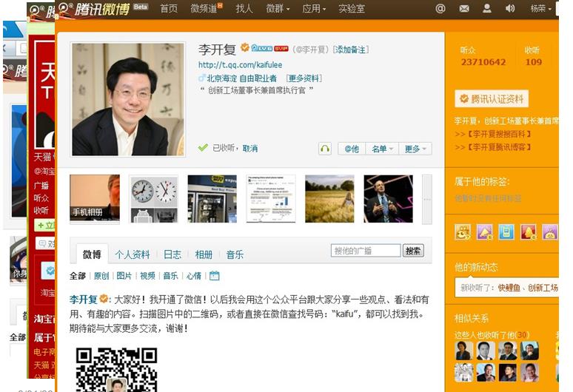Open the clocks photo thumbnail
The image size is (573, 392).
tap(154, 198)
